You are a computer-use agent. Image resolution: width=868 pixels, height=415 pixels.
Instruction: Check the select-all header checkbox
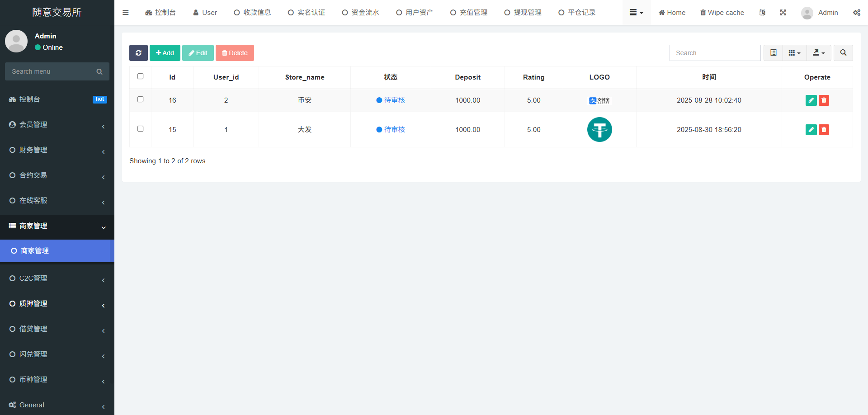(x=140, y=76)
